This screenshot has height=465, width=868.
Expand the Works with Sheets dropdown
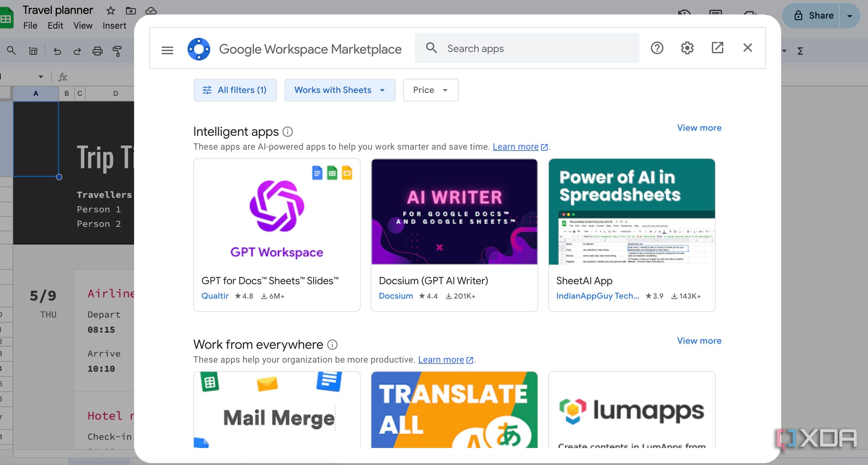point(340,90)
